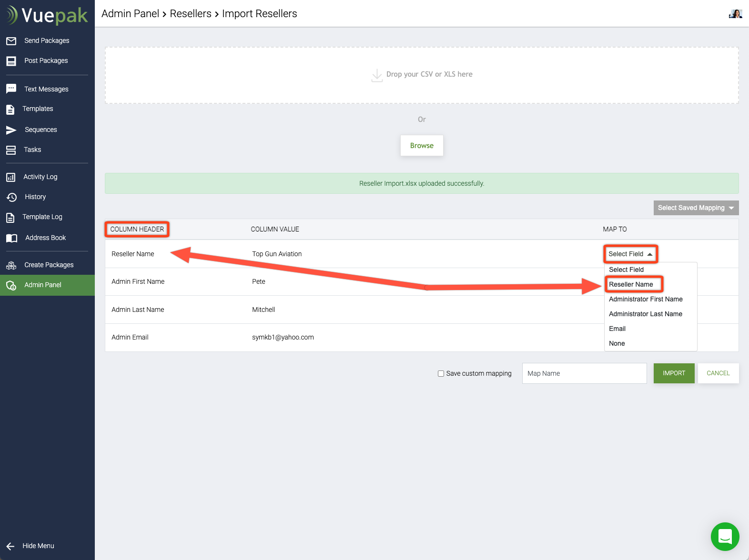Click the Admin Last Name row header

138,310
